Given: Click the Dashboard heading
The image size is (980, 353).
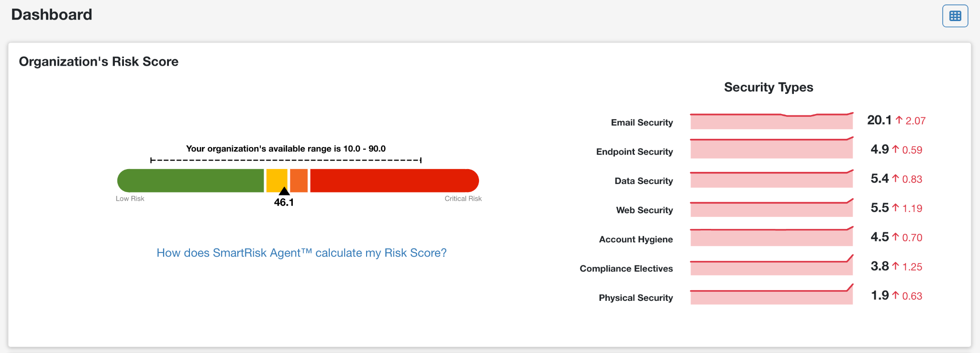Looking at the screenshot, I should [x=51, y=14].
